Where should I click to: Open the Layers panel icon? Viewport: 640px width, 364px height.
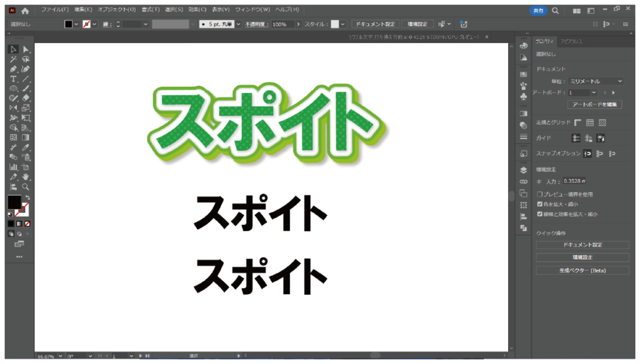coord(524,170)
